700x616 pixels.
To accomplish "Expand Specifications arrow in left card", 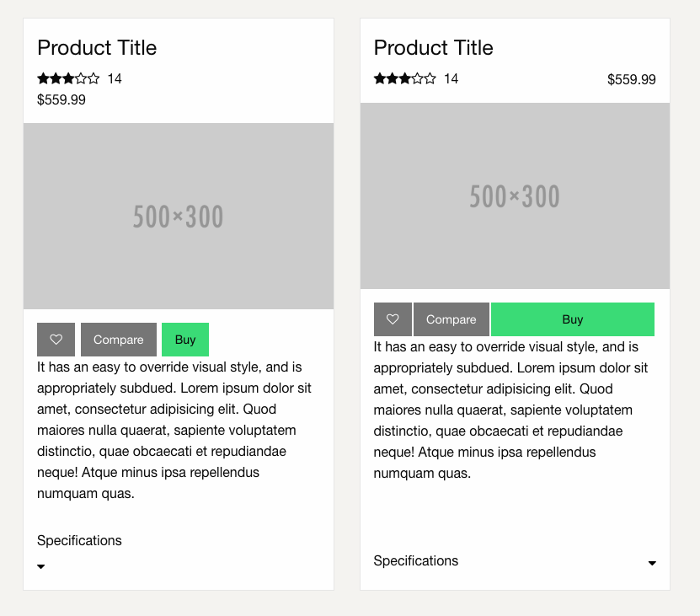I will coord(41,566).
